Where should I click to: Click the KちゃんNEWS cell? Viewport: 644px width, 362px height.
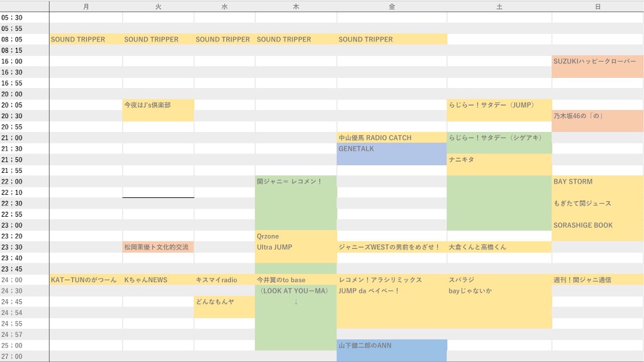click(x=158, y=280)
